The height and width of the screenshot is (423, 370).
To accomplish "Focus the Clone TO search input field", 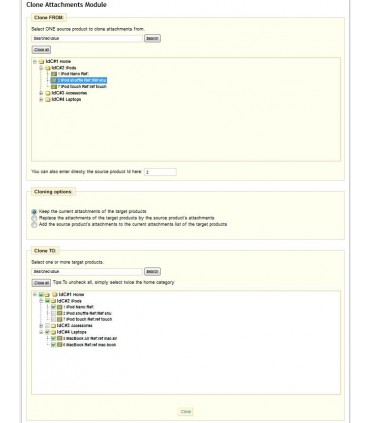I will tap(87, 272).
